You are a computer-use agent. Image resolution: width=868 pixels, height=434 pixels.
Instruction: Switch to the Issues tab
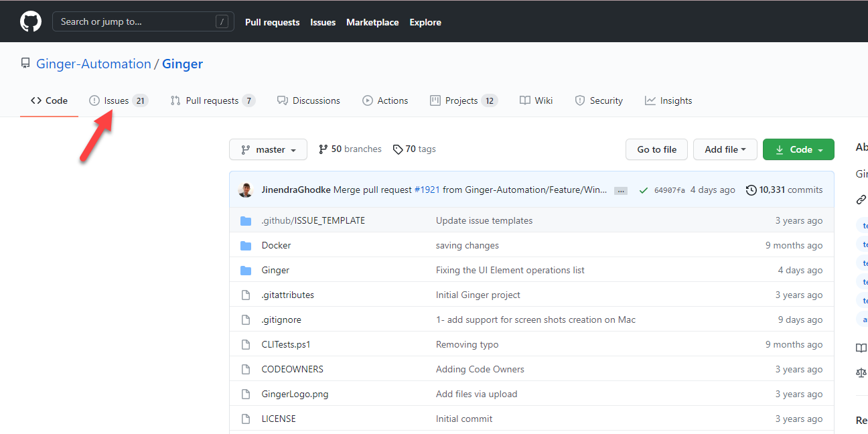pos(119,100)
